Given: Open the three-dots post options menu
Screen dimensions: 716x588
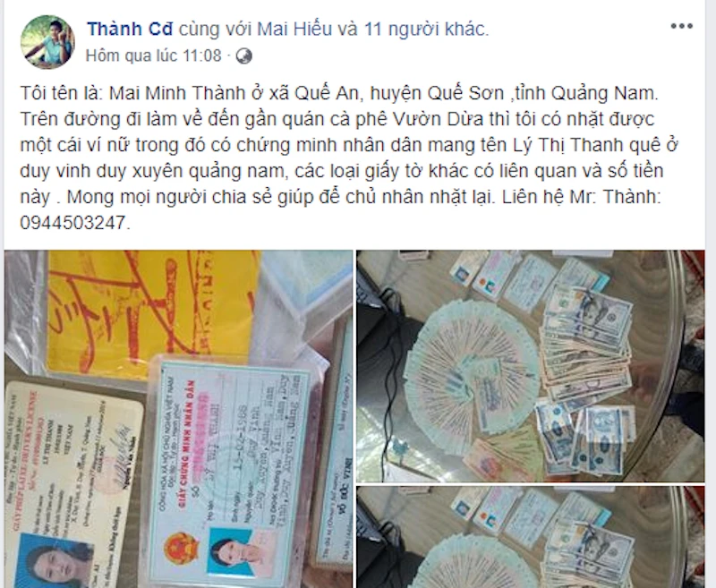Looking at the screenshot, I should (x=681, y=26).
